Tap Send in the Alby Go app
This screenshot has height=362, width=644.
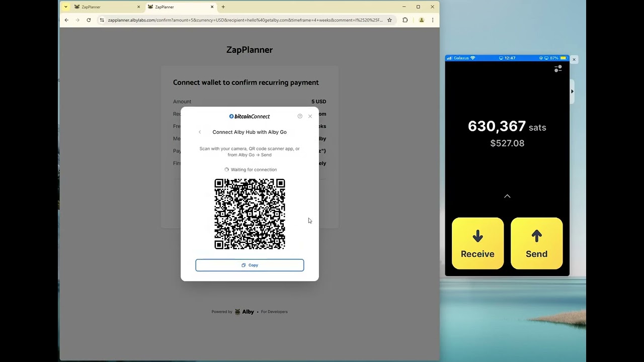[536, 243]
